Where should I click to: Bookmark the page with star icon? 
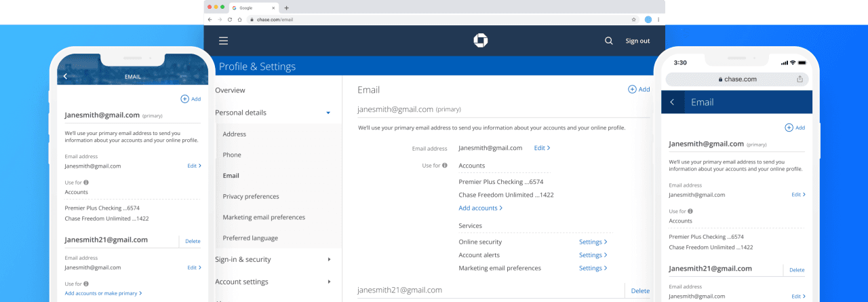[634, 20]
